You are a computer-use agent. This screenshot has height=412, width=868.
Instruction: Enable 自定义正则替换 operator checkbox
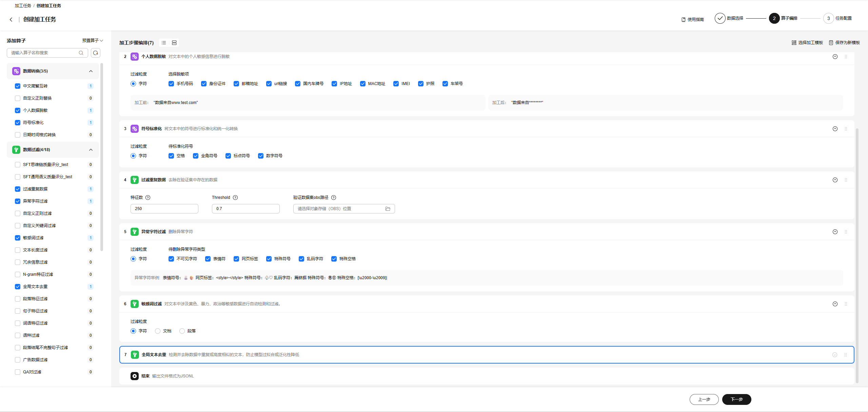[x=18, y=98]
